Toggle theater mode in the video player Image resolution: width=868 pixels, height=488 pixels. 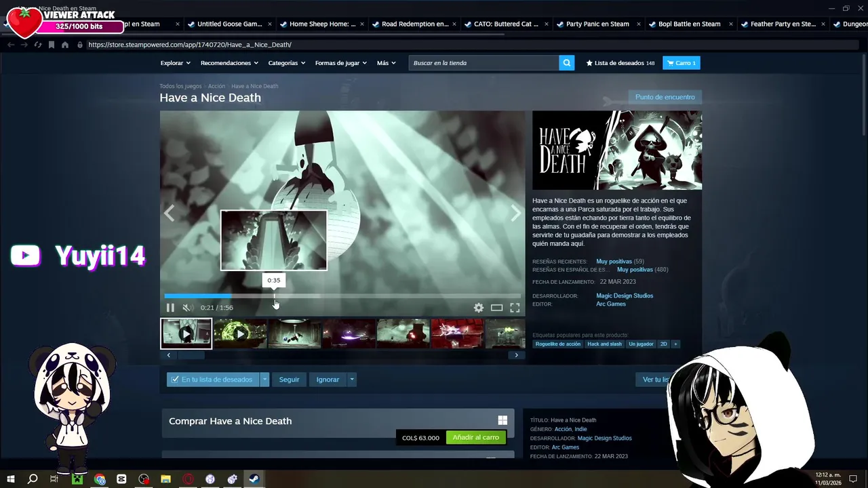pyautogui.click(x=496, y=308)
